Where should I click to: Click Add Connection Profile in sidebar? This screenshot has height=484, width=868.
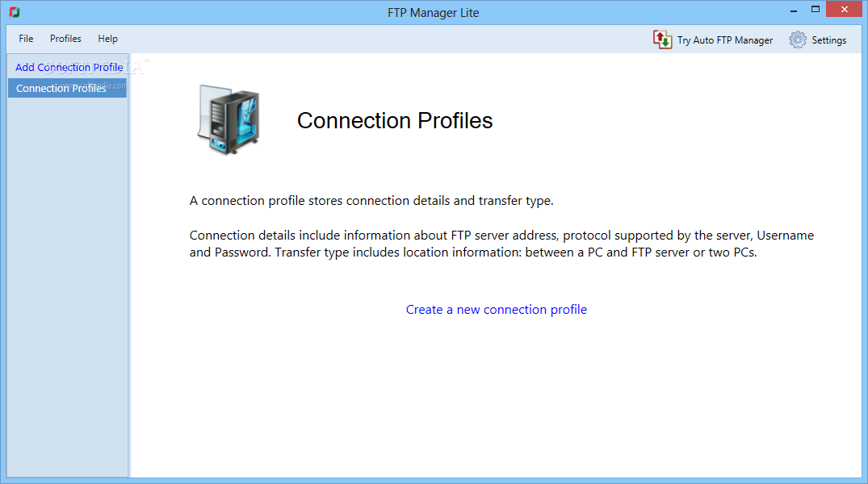pyautogui.click(x=69, y=67)
